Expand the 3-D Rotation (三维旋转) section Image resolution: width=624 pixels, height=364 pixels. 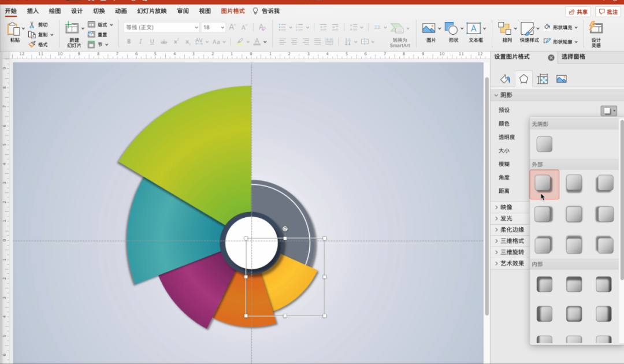tap(496, 252)
